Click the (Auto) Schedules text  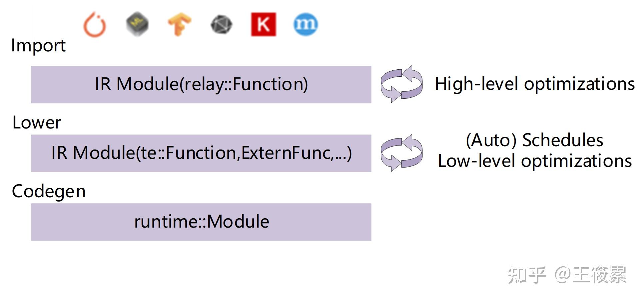[534, 140]
